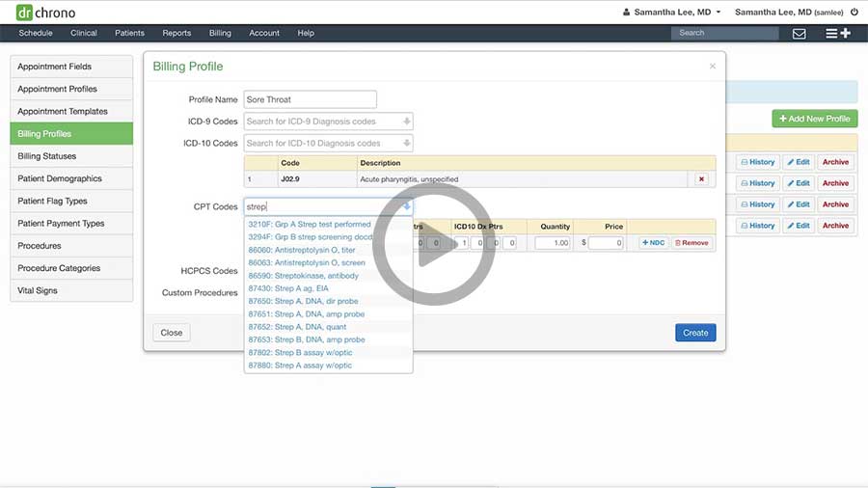This screenshot has height=488, width=868.
Task: Click the Profile Name input field
Action: click(x=310, y=99)
